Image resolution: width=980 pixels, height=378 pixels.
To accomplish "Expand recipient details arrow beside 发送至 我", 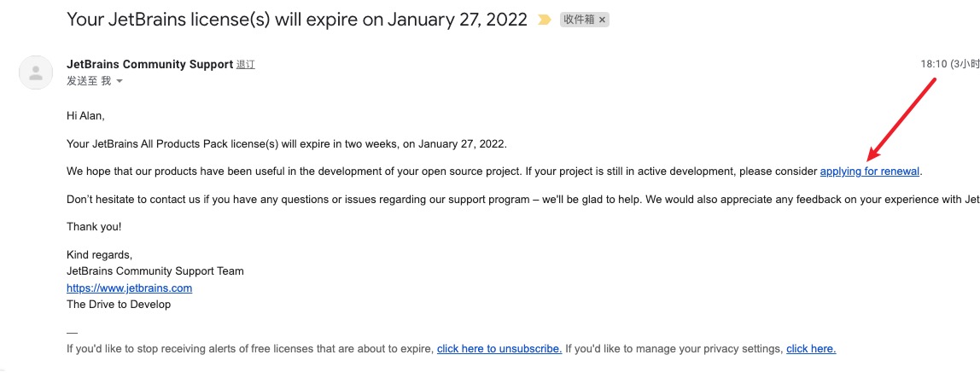I will [x=120, y=81].
